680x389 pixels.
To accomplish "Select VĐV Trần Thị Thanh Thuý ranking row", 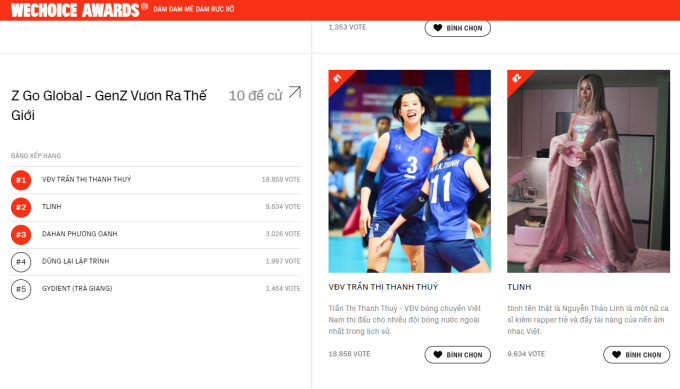I will click(156, 180).
